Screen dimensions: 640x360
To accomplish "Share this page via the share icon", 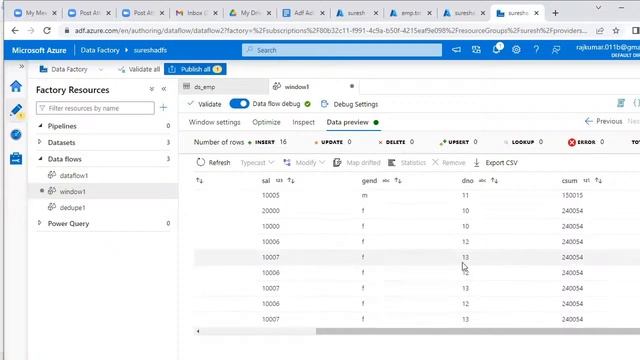I will pos(600,31).
